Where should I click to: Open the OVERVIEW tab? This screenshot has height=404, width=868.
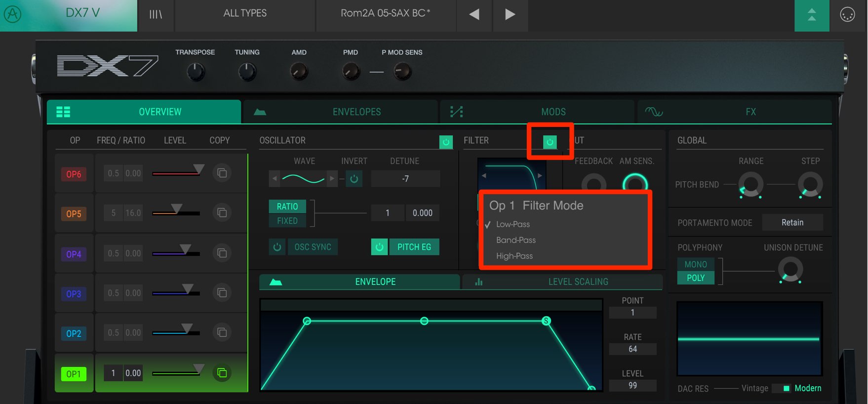[x=144, y=112]
